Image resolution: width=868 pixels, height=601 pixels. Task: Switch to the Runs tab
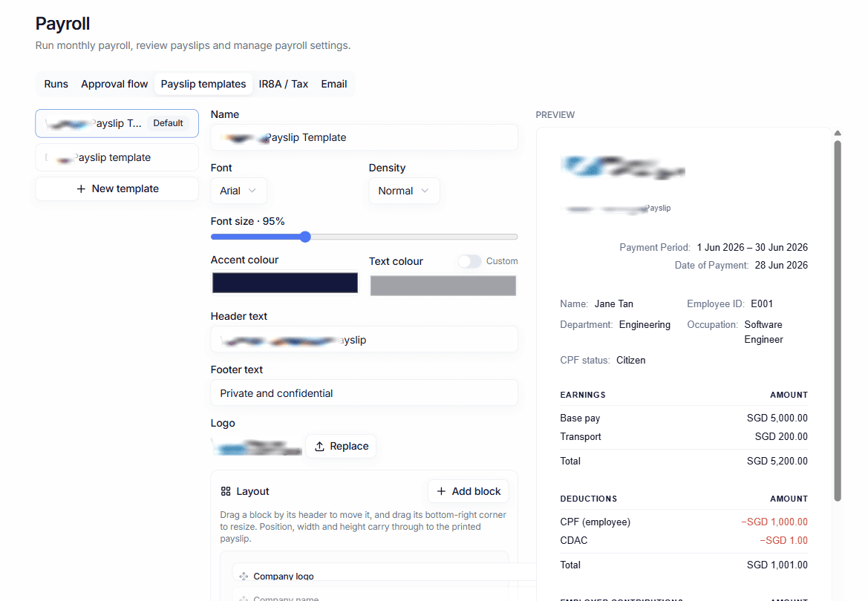click(x=56, y=84)
